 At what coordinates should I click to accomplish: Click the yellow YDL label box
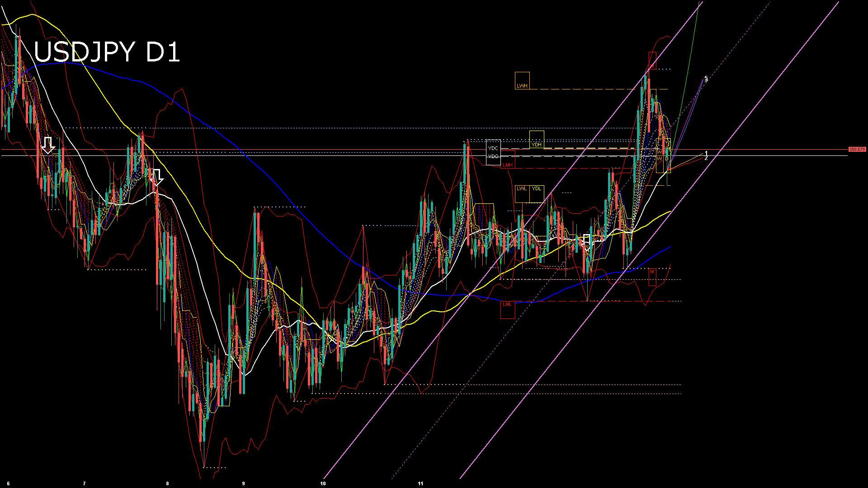(x=537, y=194)
